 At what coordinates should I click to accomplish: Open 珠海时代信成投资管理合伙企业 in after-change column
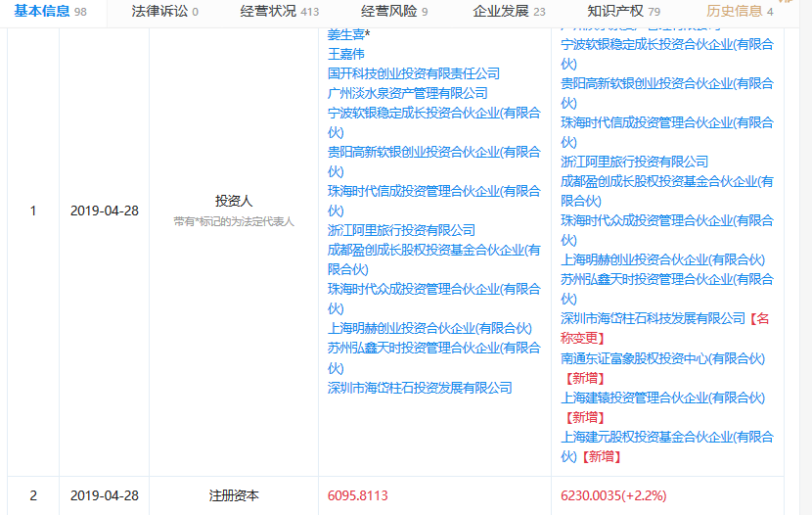[x=667, y=132]
